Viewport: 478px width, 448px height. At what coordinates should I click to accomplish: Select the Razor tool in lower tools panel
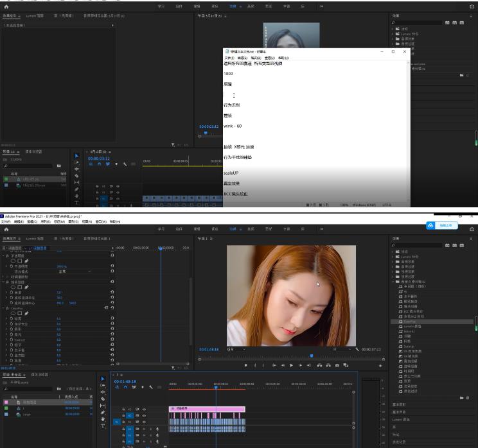(x=103, y=399)
